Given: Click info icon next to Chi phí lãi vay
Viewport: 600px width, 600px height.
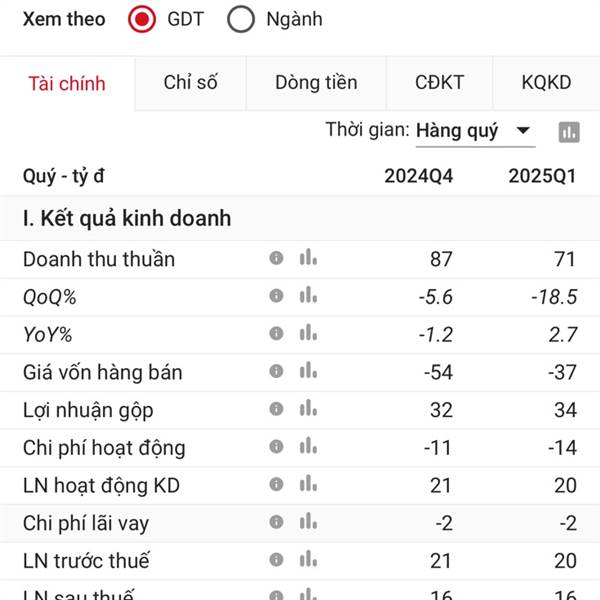Looking at the screenshot, I should click(x=276, y=522).
